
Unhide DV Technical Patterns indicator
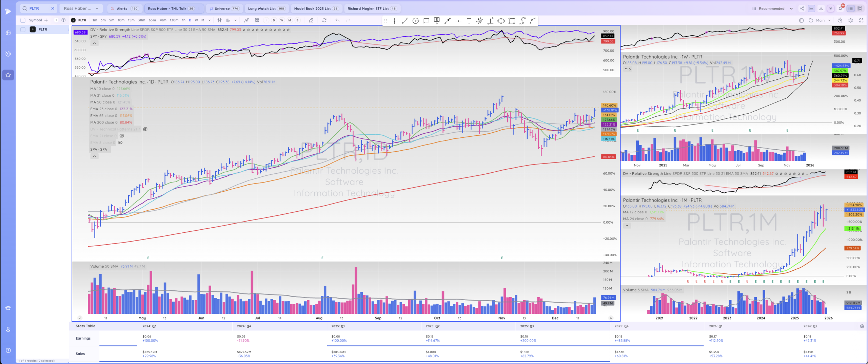pos(145,129)
